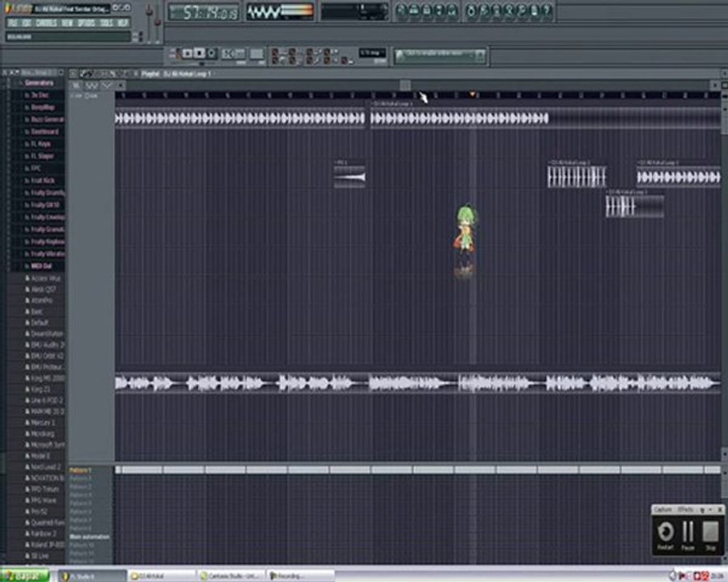
Task: Click the long vocal waveform clip
Action: pyautogui.click(x=417, y=384)
